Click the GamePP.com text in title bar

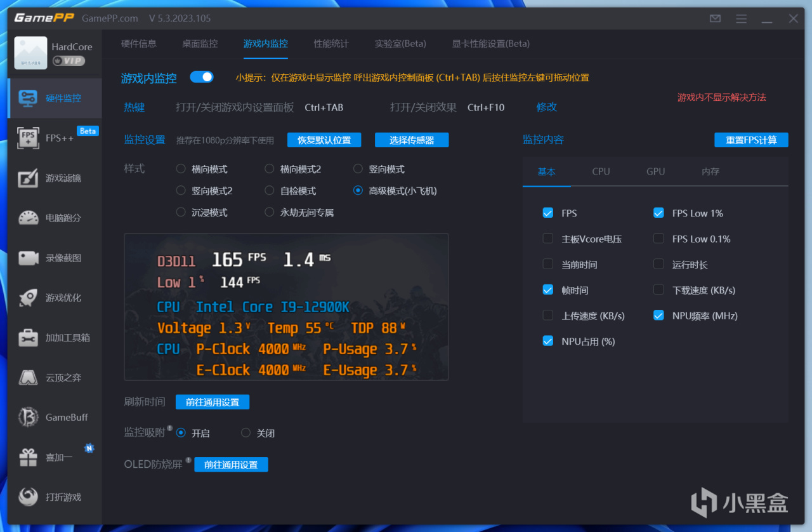coord(110,18)
